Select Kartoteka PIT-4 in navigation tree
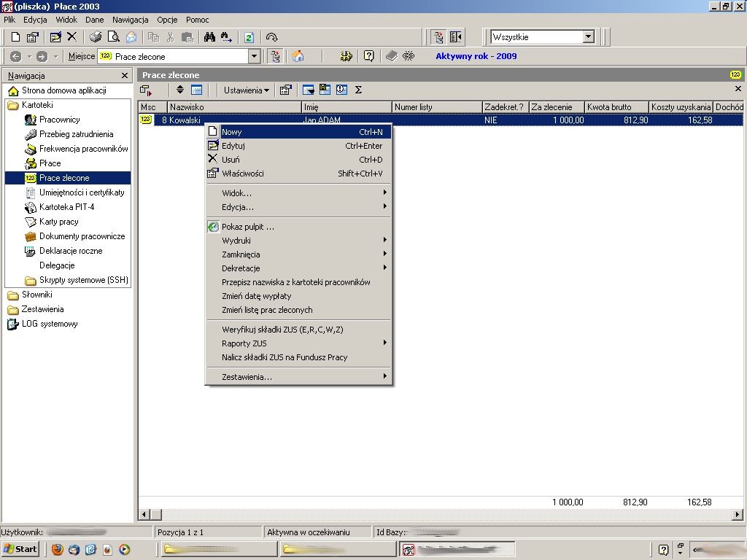The height and width of the screenshot is (560, 747). coord(66,207)
